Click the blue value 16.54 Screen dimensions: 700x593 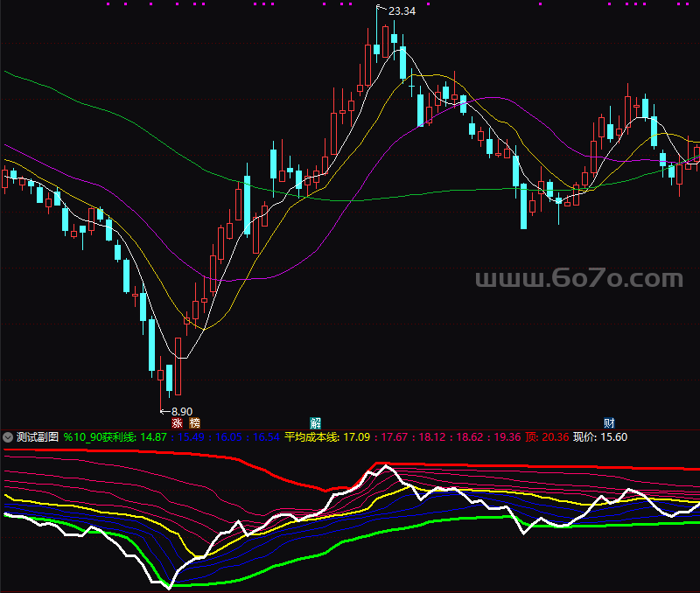pyautogui.click(x=266, y=437)
